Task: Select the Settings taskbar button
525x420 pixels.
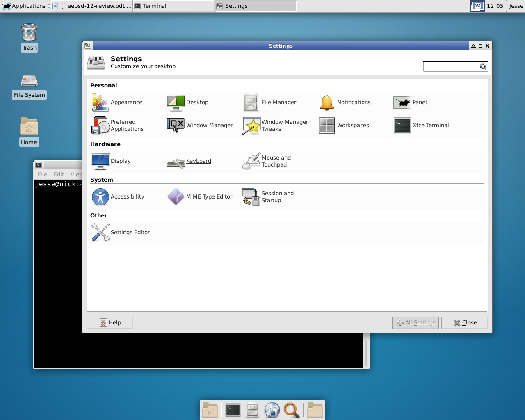Action: (256, 6)
